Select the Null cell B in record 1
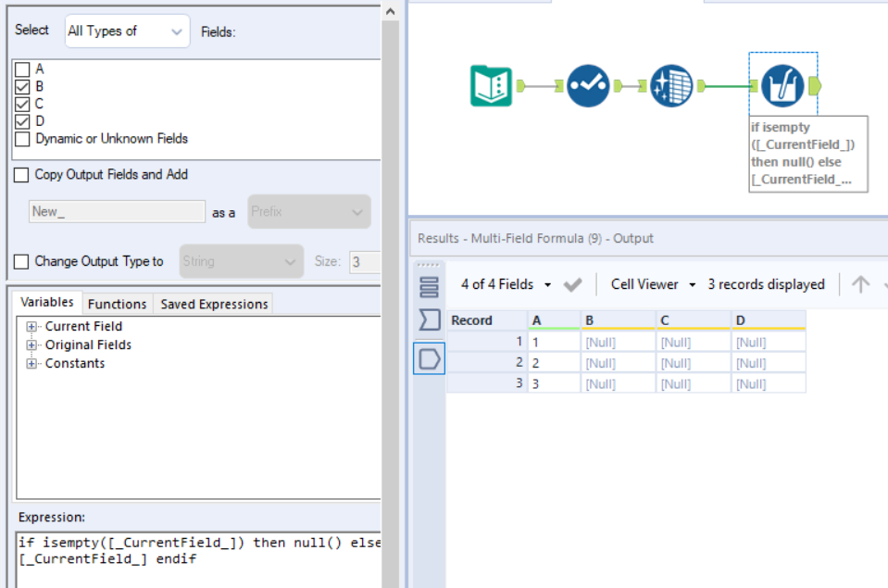This screenshot has width=888, height=588. click(618, 342)
